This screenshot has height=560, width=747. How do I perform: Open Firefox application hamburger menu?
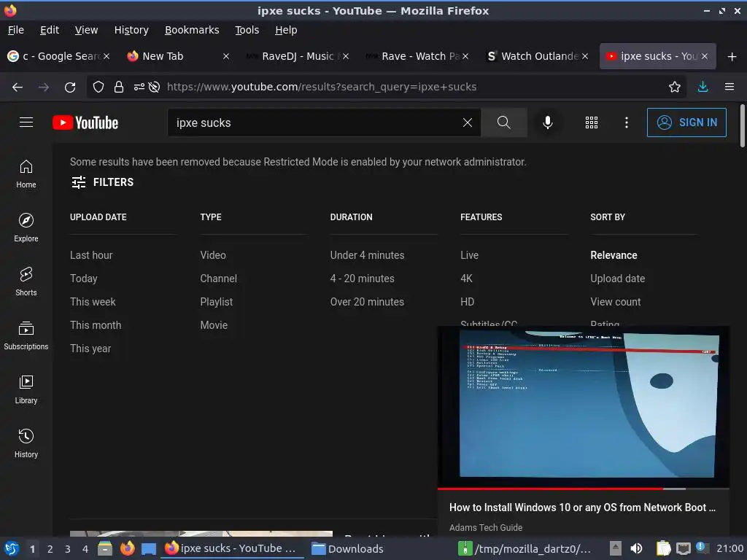(729, 87)
